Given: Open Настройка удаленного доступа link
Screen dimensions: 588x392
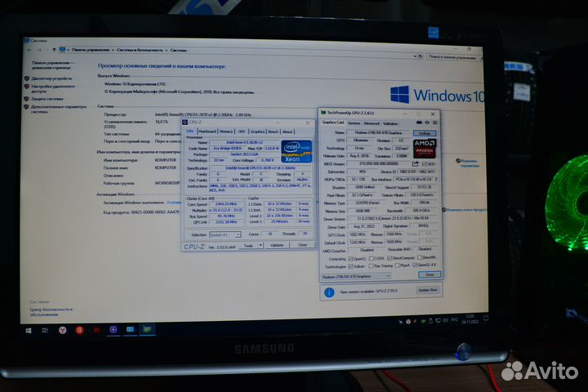Looking at the screenshot, I should [x=53, y=88].
